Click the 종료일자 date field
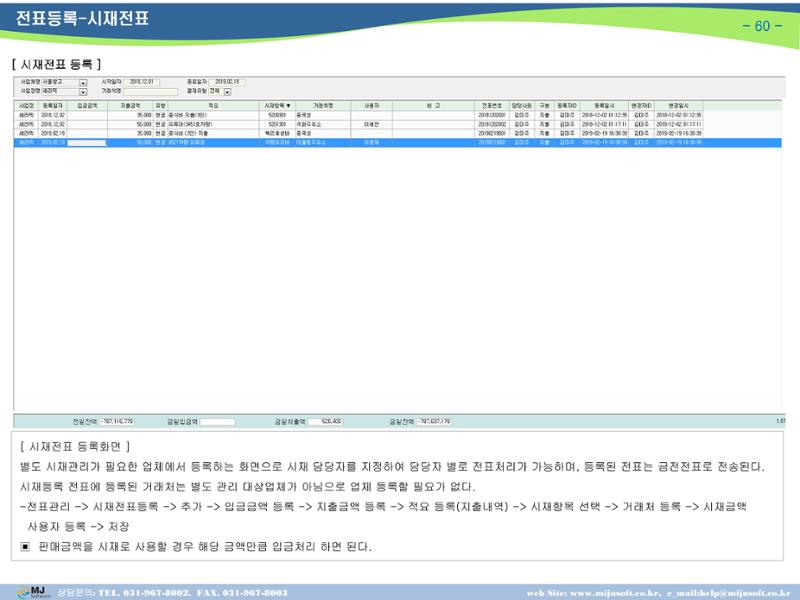 [x=227, y=82]
